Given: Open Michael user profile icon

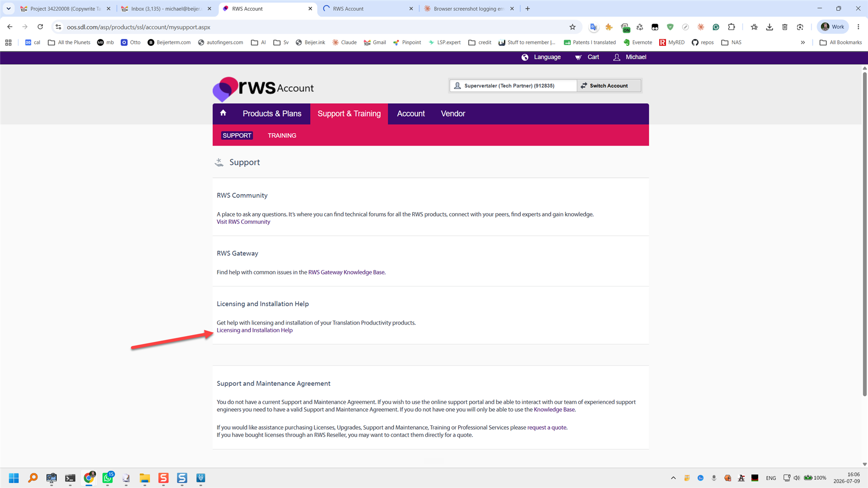Looking at the screenshot, I should 617,57.
